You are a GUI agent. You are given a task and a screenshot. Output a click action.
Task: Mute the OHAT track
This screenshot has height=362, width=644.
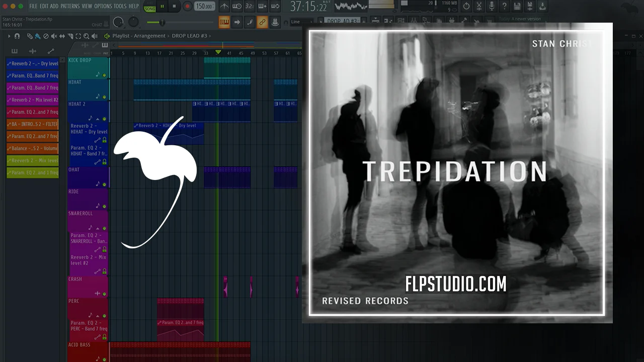click(104, 185)
